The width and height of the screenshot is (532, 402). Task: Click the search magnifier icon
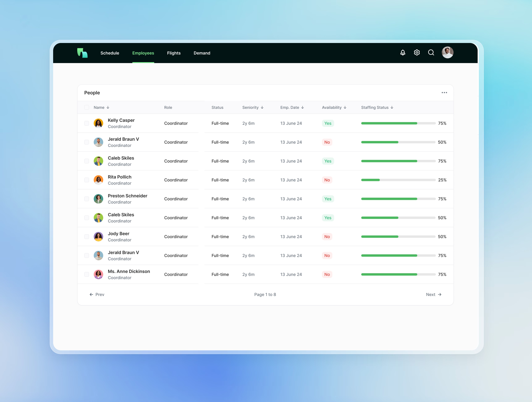[431, 52]
